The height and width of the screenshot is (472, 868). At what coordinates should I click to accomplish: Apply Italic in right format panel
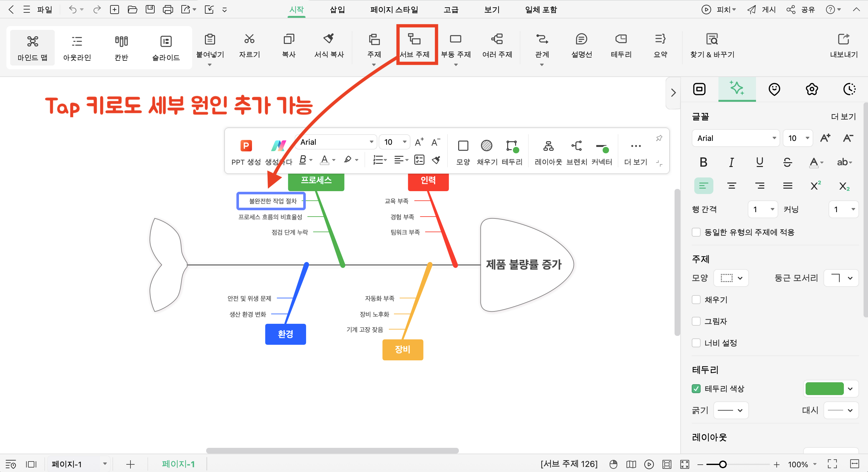pos(731,163)
